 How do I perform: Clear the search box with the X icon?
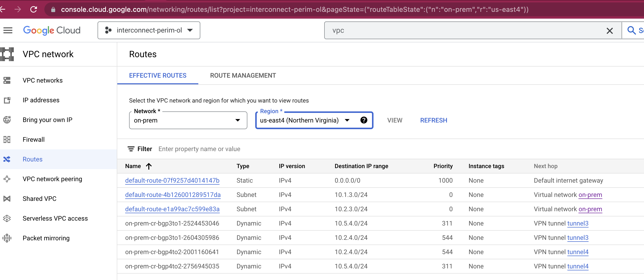pos(610,31)
